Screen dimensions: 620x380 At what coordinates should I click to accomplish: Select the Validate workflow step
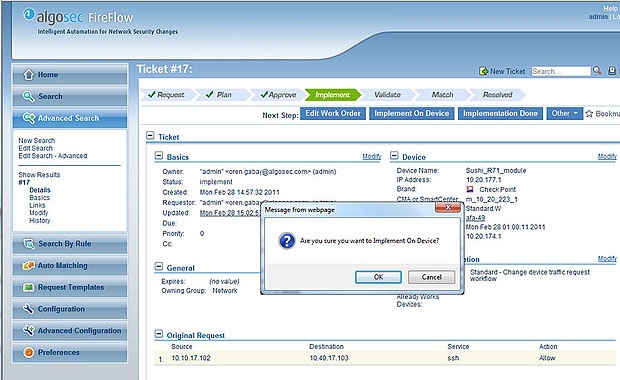point(387,95)
